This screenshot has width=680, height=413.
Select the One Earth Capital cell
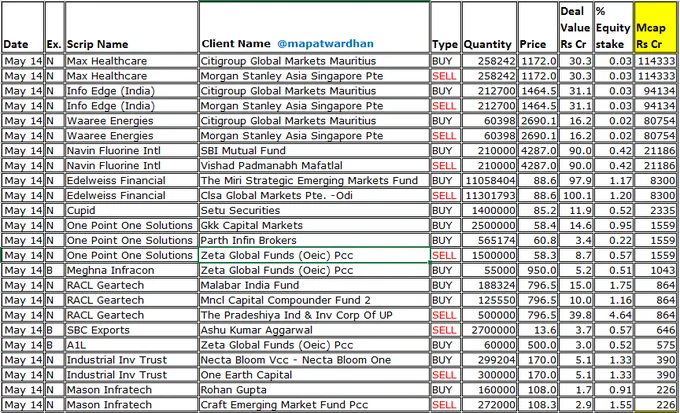[x=314, y=375]
